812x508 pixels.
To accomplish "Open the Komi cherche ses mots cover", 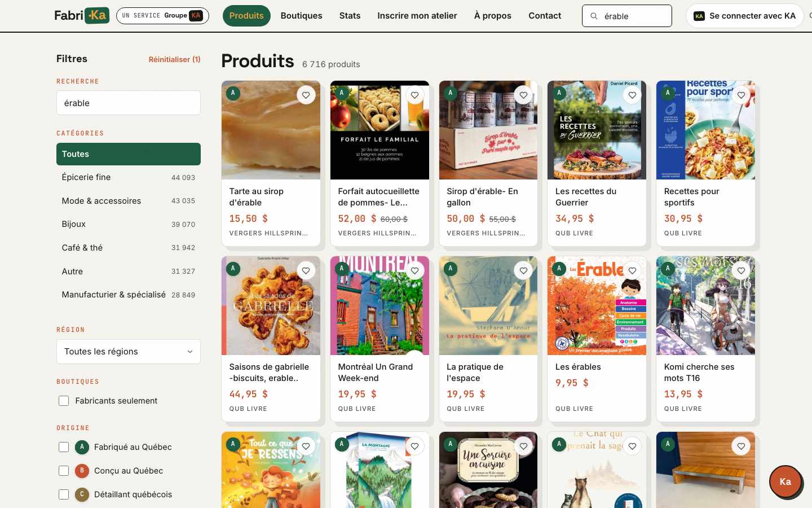I will (705, 306).
